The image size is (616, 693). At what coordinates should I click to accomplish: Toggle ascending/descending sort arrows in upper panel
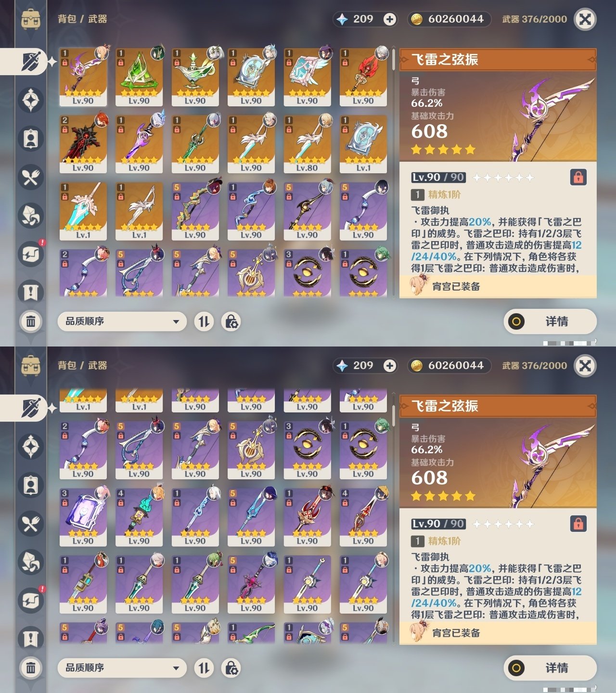(204, 321)
